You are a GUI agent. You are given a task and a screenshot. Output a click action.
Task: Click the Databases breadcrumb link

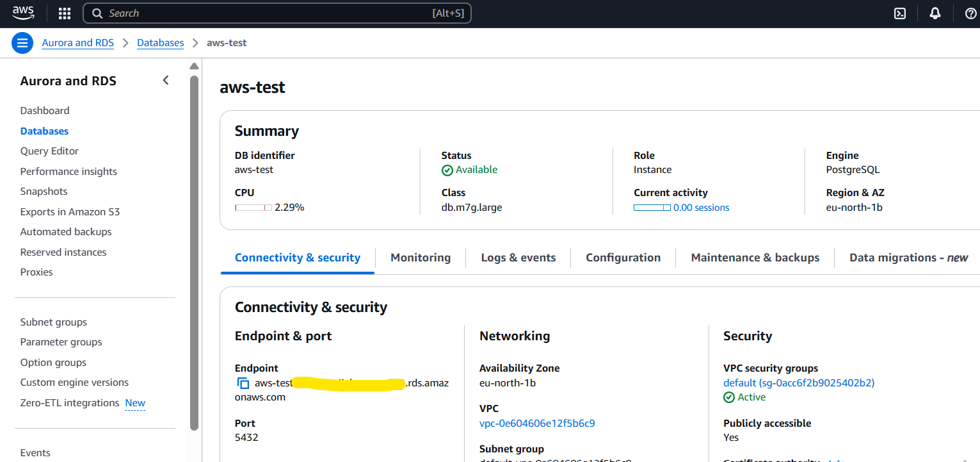click(x=160, y=43)
